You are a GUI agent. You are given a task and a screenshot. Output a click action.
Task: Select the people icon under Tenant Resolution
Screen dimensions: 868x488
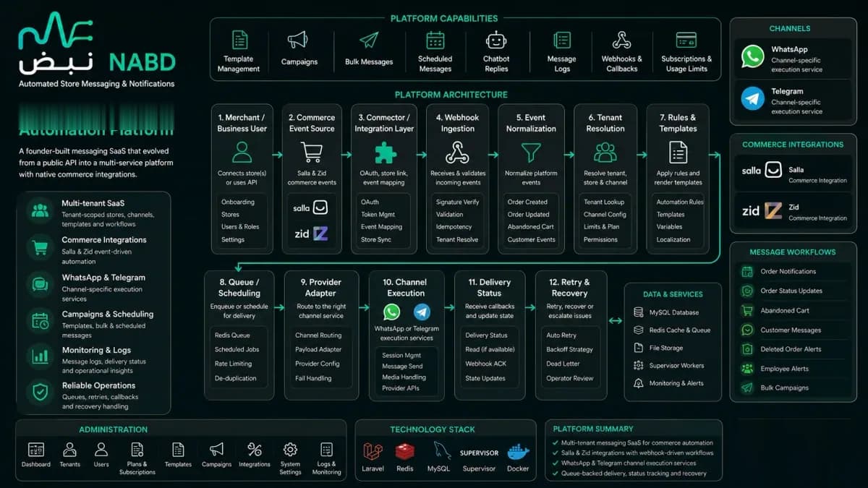coord(605,153)
